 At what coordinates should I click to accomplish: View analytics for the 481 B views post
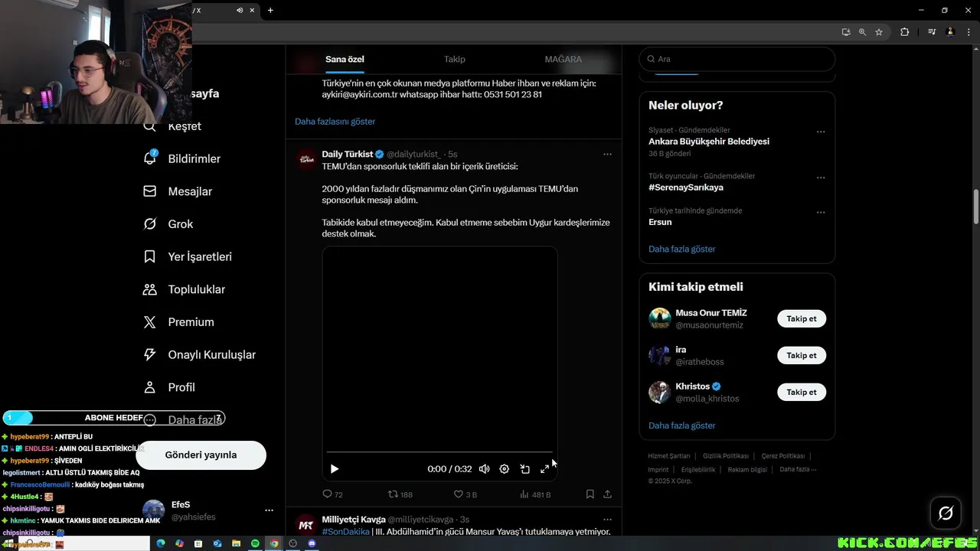(535, 494)
